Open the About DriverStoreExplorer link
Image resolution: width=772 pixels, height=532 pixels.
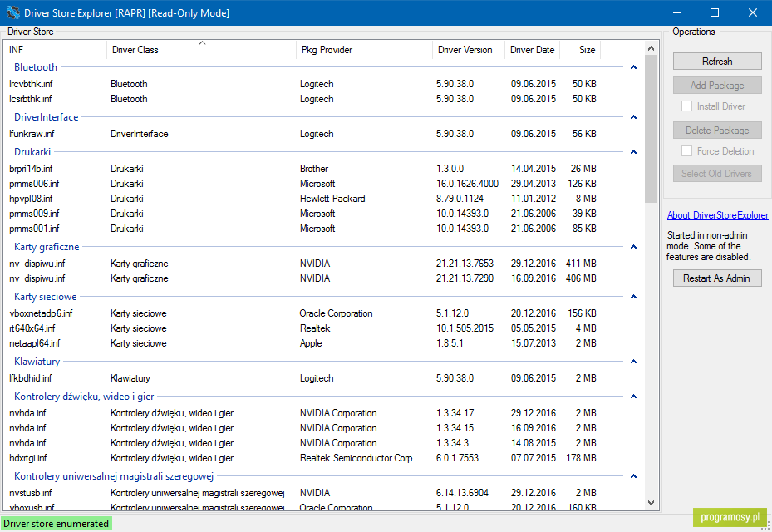(718, 215)
